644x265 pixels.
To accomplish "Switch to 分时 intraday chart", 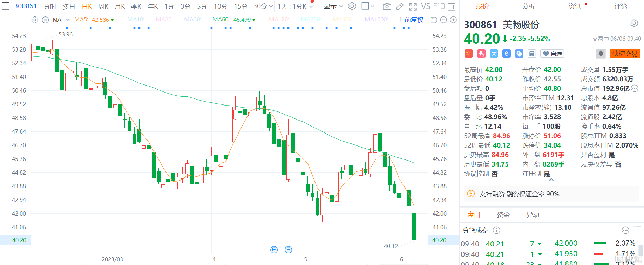I will [50, 6].
